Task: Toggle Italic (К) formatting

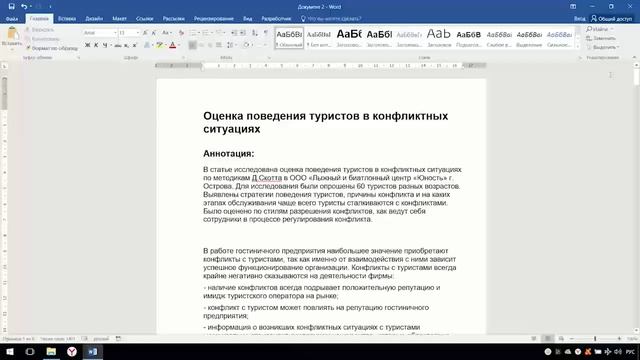Action: tap(96, 45)
